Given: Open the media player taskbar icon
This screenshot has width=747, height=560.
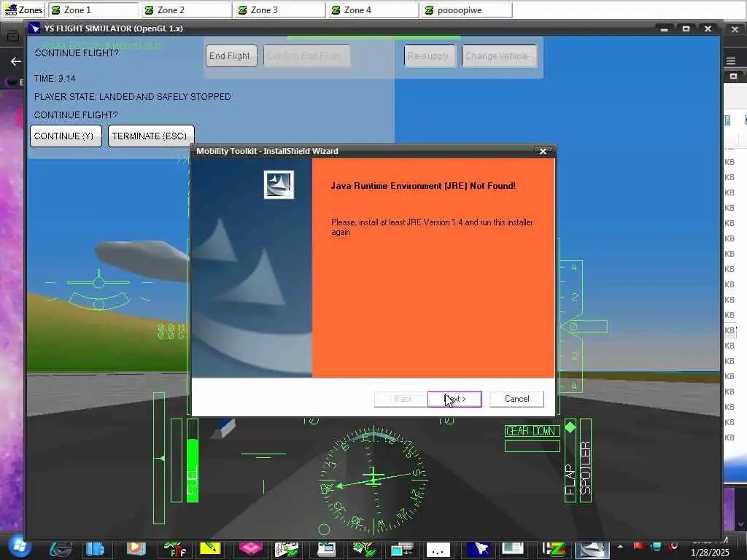Looking at the screenshot, I should click(136, 550).
